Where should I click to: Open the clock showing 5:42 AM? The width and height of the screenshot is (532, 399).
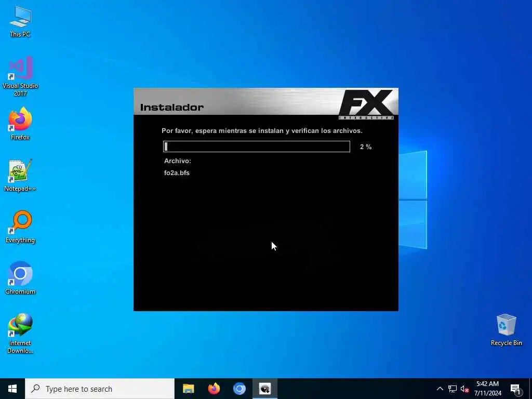pyautogui.click(x=487, y=389)
